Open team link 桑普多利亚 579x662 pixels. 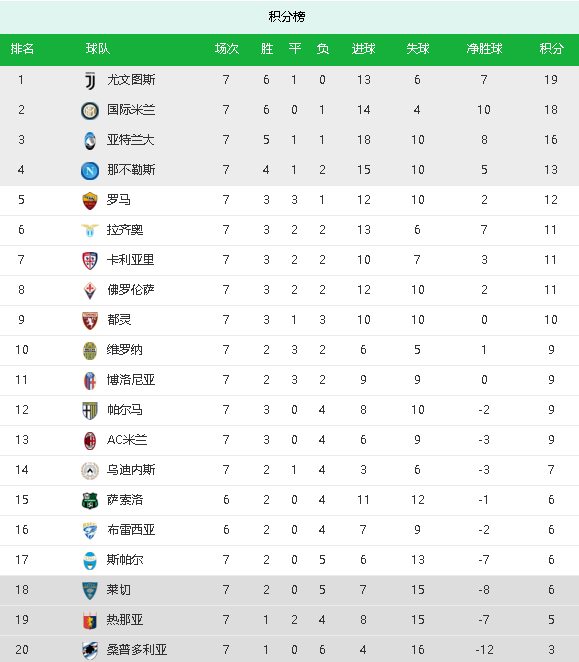(137, 649)
